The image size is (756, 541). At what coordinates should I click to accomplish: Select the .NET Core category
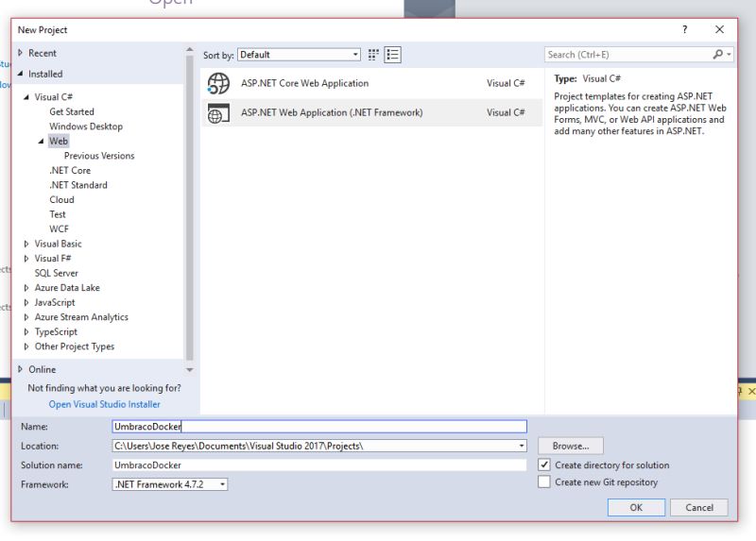[x=70, y=170]
